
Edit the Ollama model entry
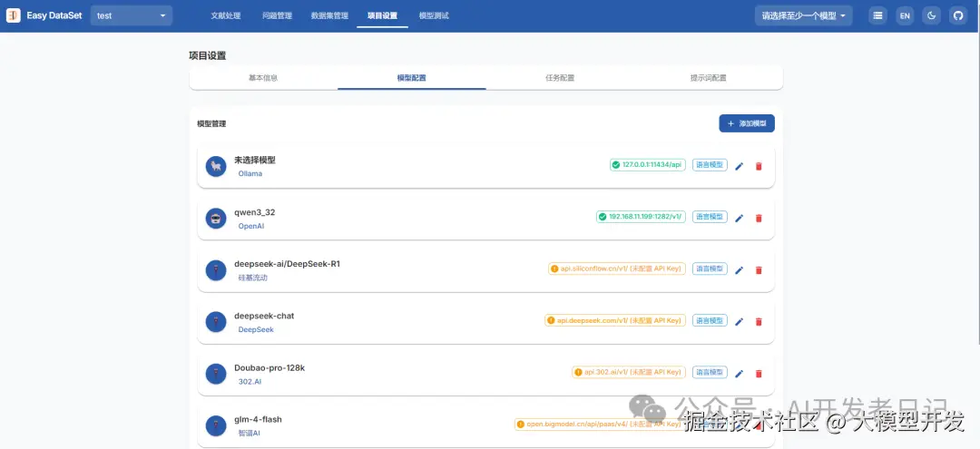740,166
